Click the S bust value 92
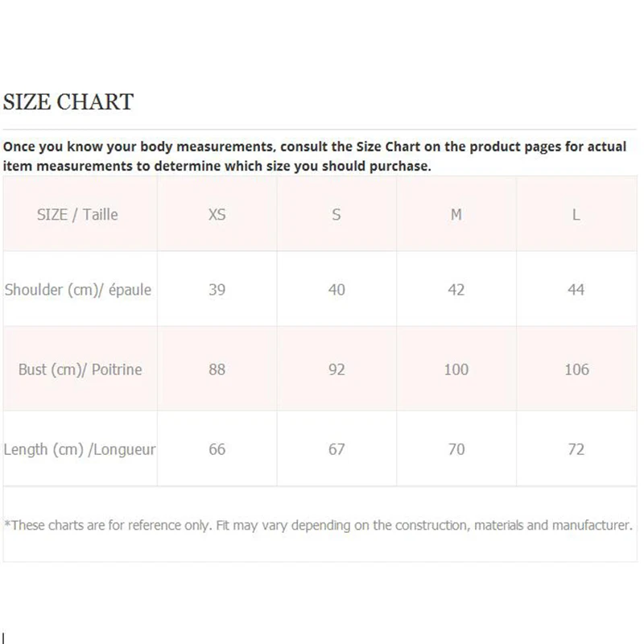 [336, 369]
